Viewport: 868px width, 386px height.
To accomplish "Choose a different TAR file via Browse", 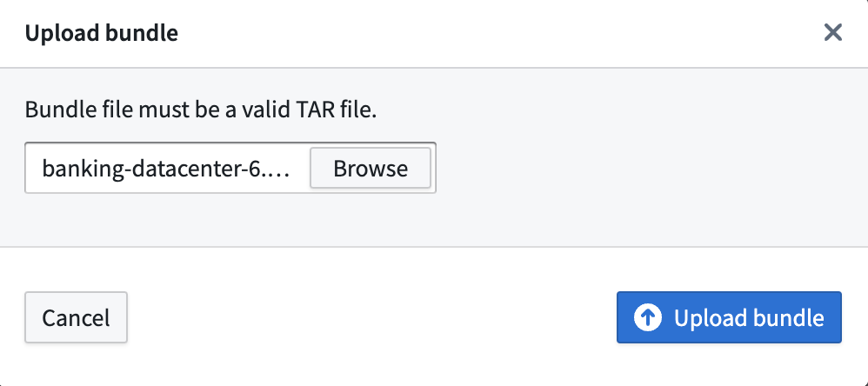I will 371,168.
